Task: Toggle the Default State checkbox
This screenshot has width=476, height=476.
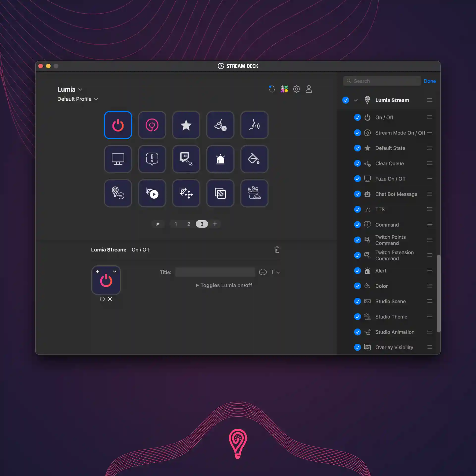Action: tap(357, 148)
